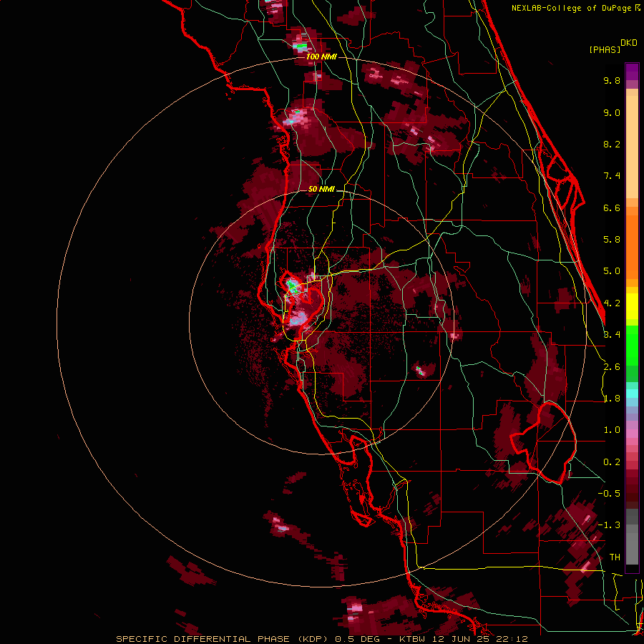This screenshot has height=644, width=644.
Task: Click the 1.0 value on the color scale
Action: 612,430
